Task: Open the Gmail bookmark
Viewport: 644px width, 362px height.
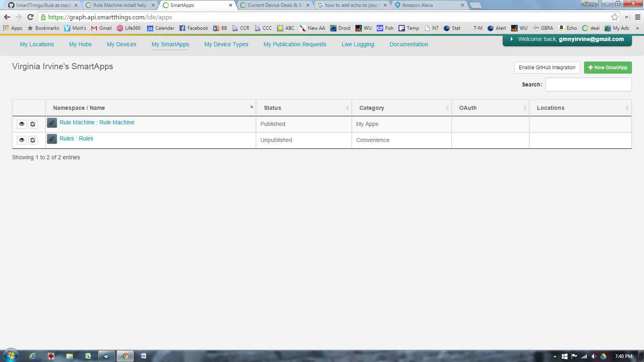Action: (101, 28)
